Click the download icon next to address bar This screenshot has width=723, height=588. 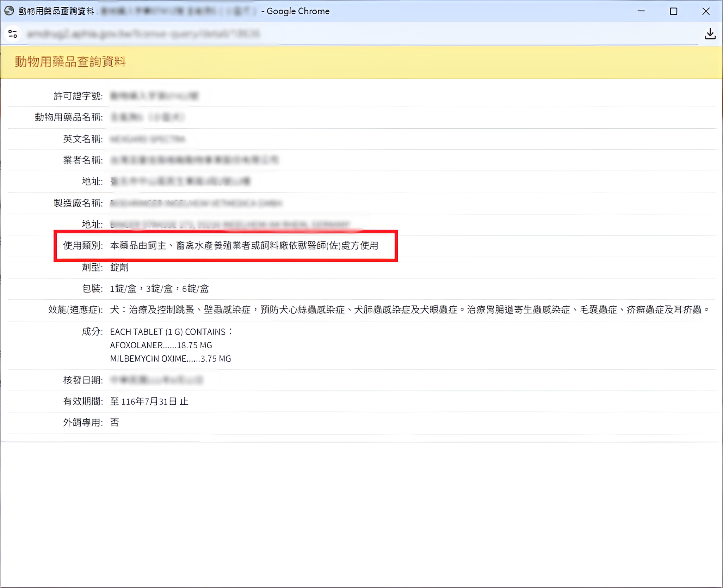point(710,33)
